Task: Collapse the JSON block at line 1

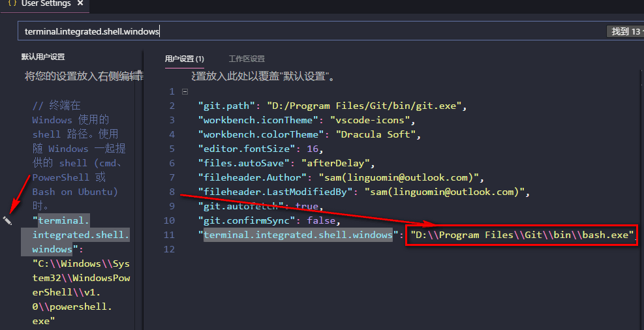Action: pyautogui.click(x=185, y=91)
